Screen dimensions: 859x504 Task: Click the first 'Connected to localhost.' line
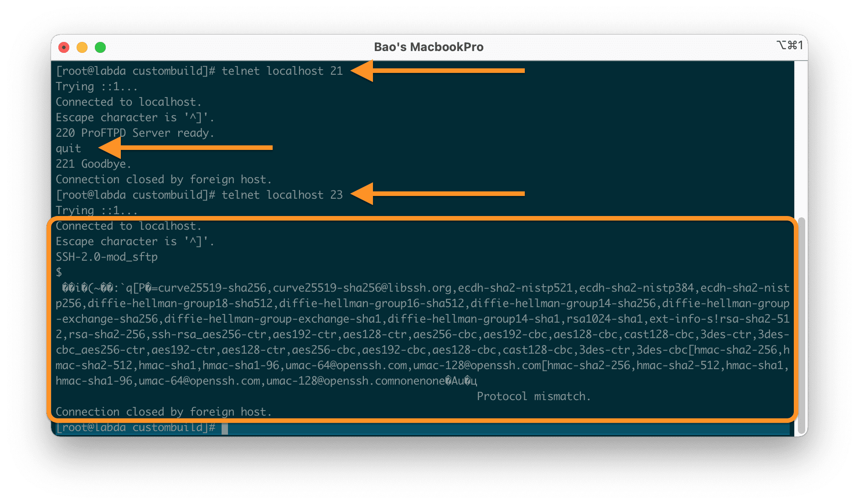[129, 102]
